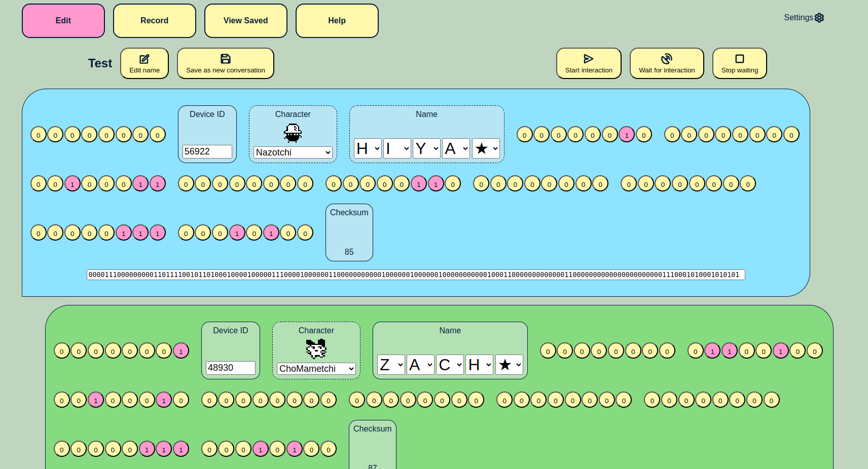Open the Nazotchi character dropdown

293,152
